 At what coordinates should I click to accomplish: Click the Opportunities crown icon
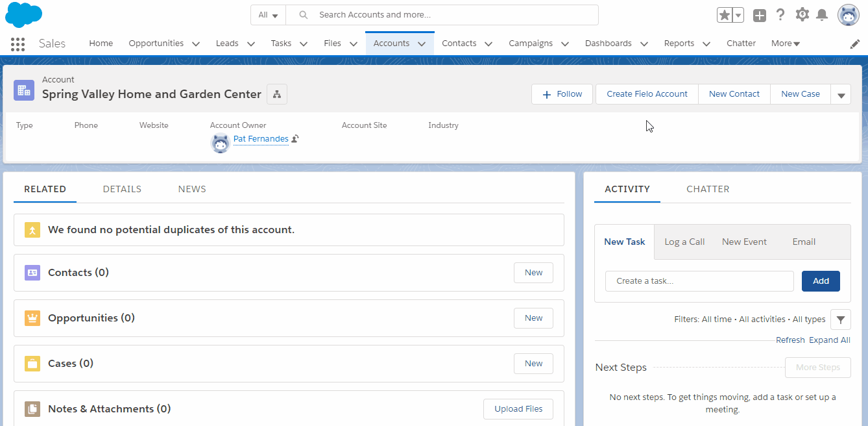coord(32,318)
